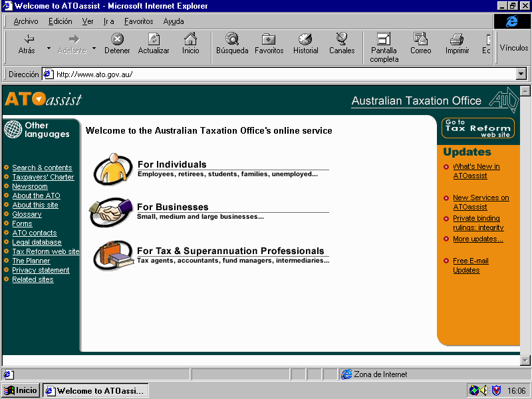Screen dimensions: 532x399
Task: Click the page icon in the address bar
Action: coord(49,74)
